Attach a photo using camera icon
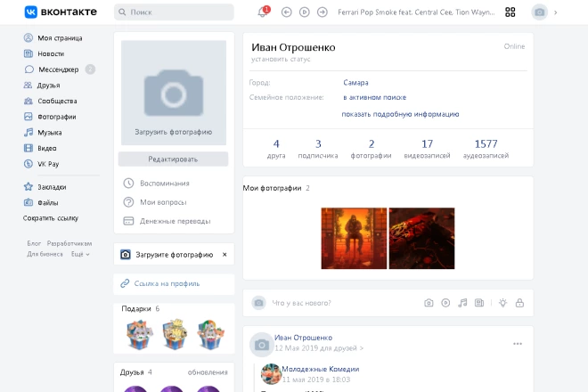This screenshot has width=588, height=392. pos(429,303)
